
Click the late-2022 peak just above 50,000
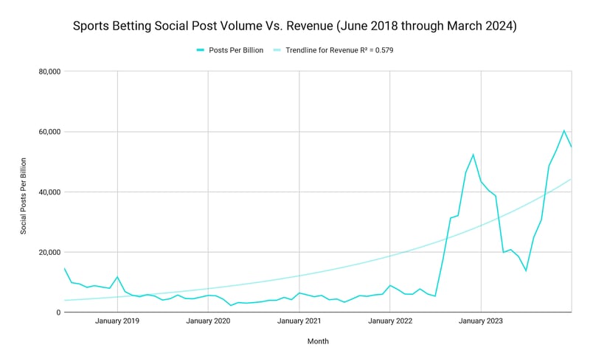click(x=473, y=155)
